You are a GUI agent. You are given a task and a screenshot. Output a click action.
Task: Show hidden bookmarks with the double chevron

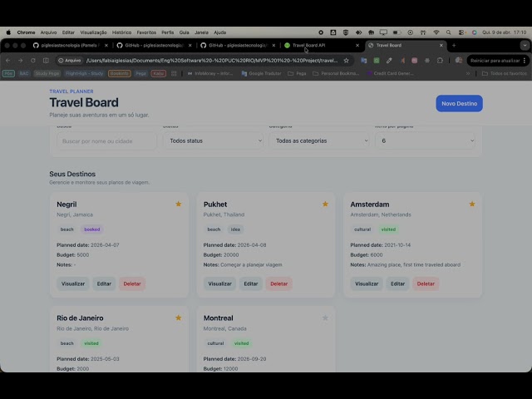click(x=468, y=73)
